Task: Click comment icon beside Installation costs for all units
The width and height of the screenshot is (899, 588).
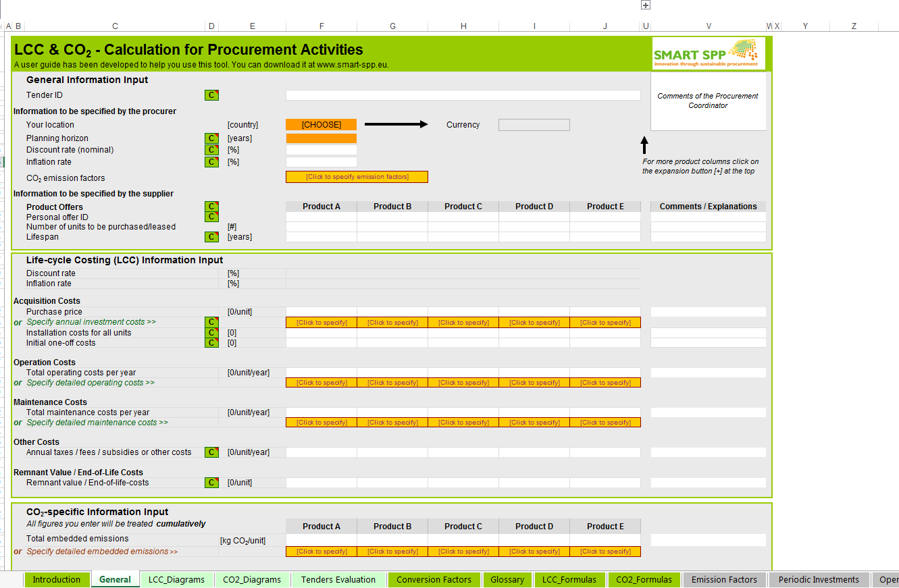Action: 212,333
